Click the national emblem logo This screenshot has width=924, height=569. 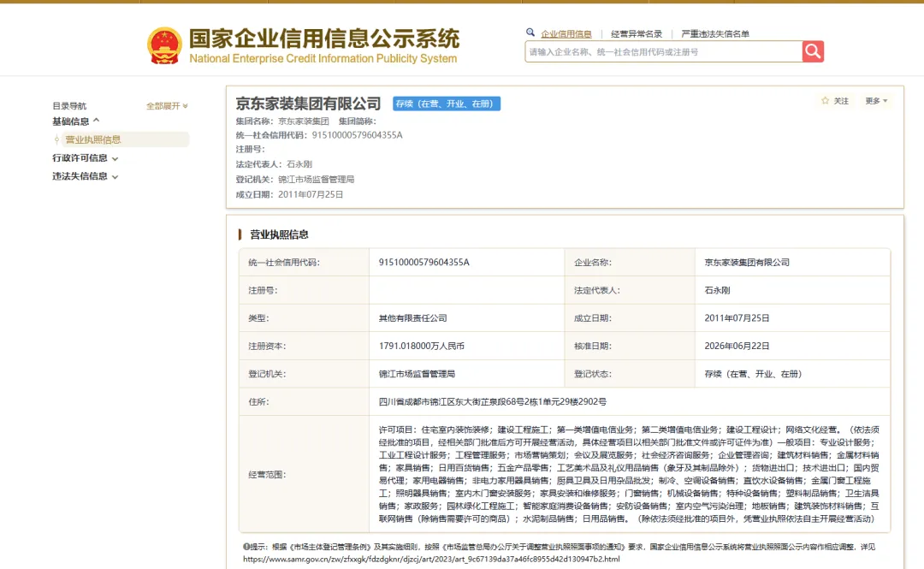coord(164,45)
